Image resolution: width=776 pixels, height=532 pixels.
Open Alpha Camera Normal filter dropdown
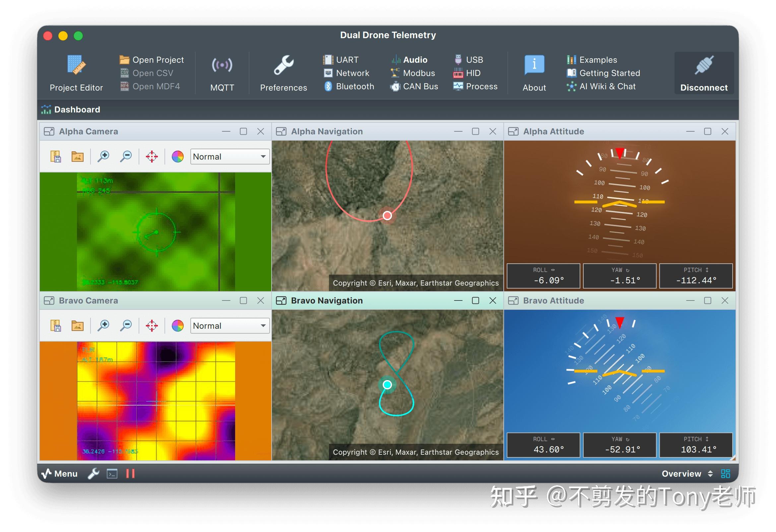pyautogui.click(x=230, y=157)
